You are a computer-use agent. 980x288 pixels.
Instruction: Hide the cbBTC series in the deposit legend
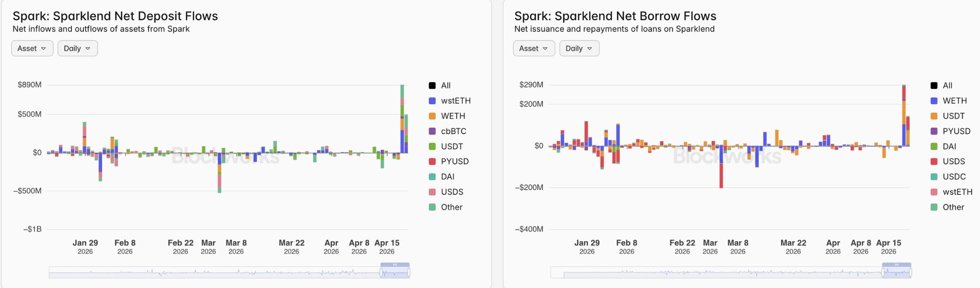pyautogui.click(x=453, y=131)
